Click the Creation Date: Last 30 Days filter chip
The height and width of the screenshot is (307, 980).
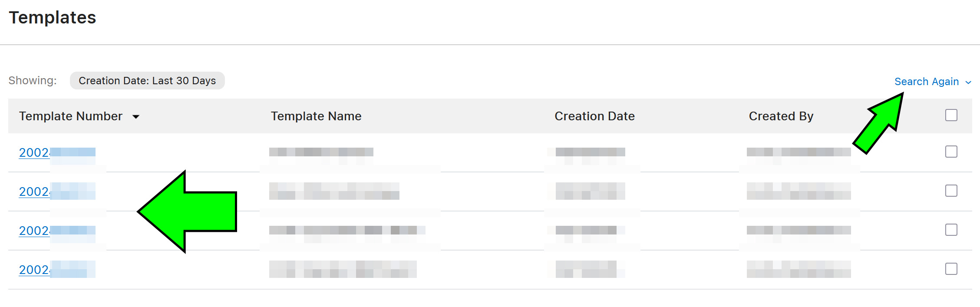click(147, 81)
